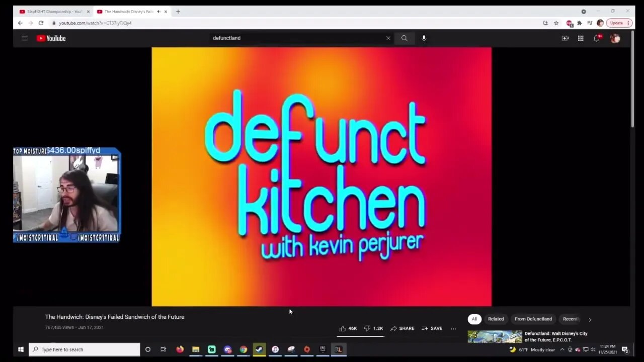Click the address bar URL
644x362 pixels.
[95, 23]
